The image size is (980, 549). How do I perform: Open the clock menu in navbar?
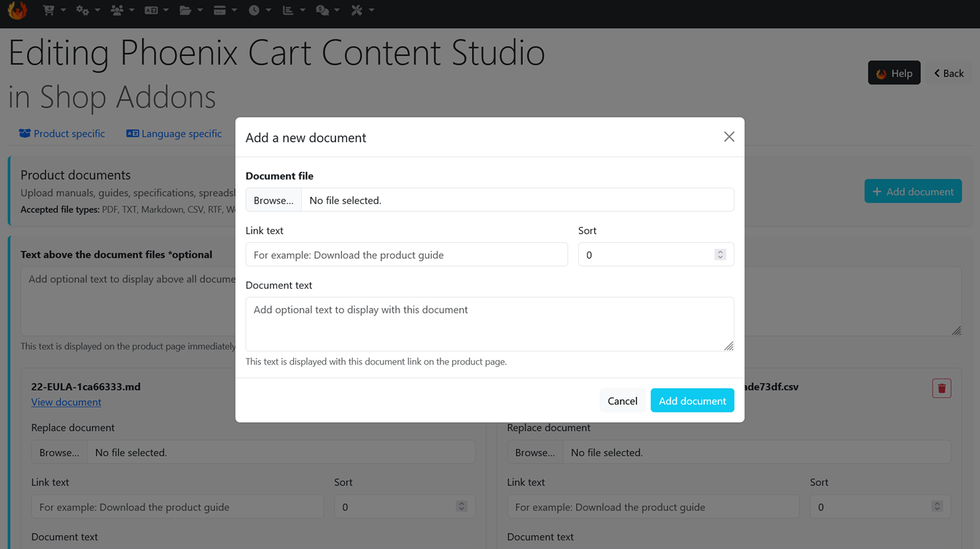260,10
